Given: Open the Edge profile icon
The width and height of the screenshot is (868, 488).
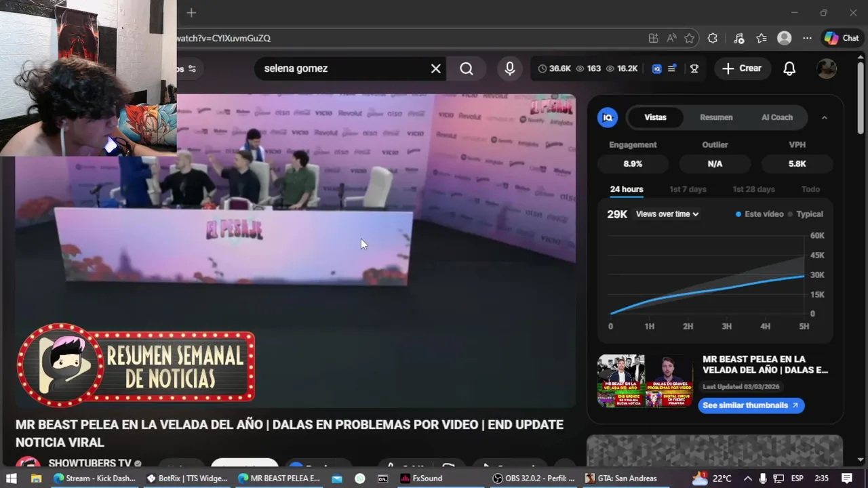Looking at the screenshot, I should coord(785,39).
